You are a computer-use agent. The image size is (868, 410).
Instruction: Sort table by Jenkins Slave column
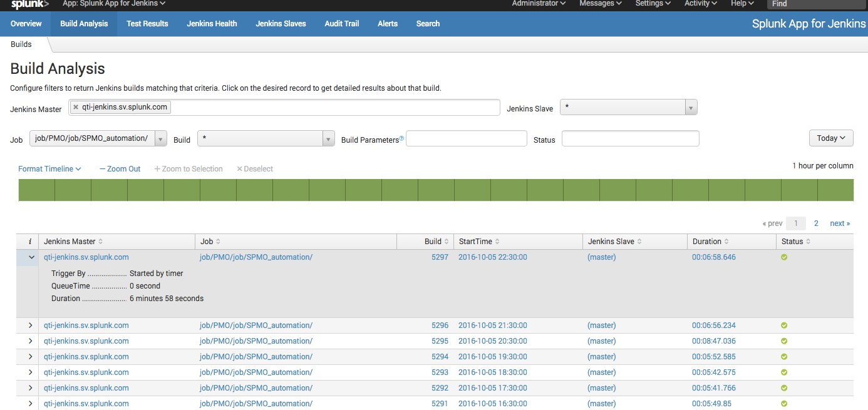(614, 242)
